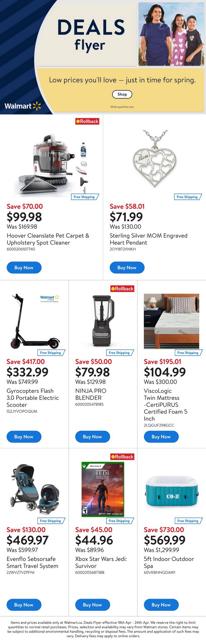
Task: Click Free Shipping tag under the spa
Action: (188, 521)
